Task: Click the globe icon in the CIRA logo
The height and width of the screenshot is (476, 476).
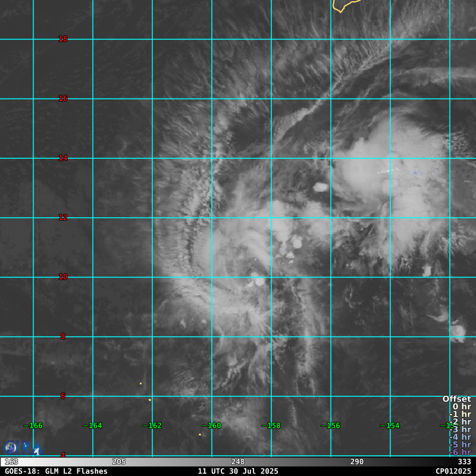Action: click(10, 447)
